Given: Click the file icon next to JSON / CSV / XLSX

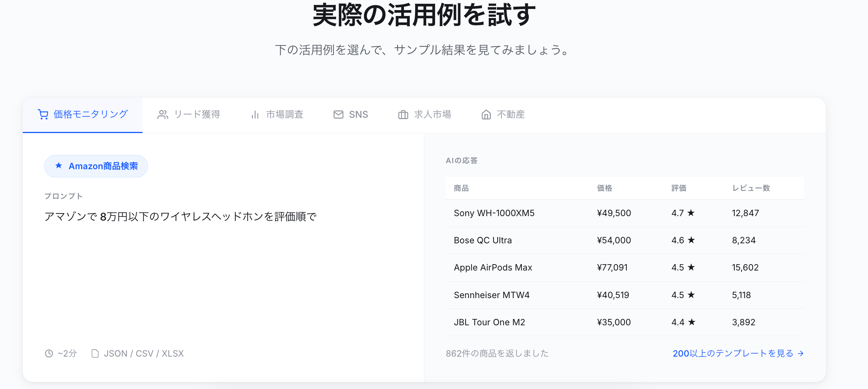Looking at the screenshot, I should pos(95,353).
